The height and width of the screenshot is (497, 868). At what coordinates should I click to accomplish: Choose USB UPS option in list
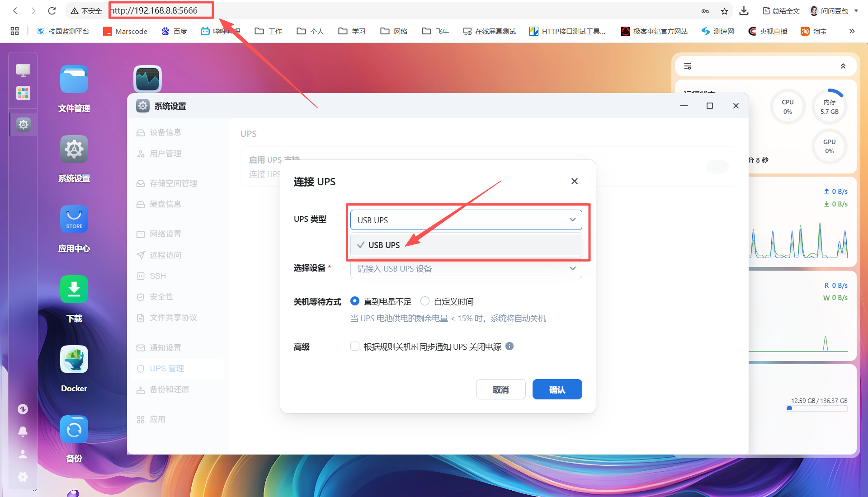point(384,245)
